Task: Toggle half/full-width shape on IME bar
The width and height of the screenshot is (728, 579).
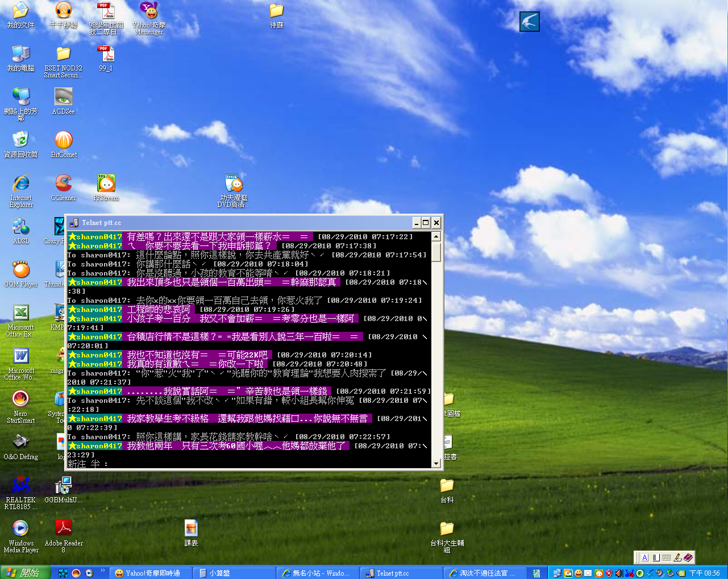Action: (656, 558)
